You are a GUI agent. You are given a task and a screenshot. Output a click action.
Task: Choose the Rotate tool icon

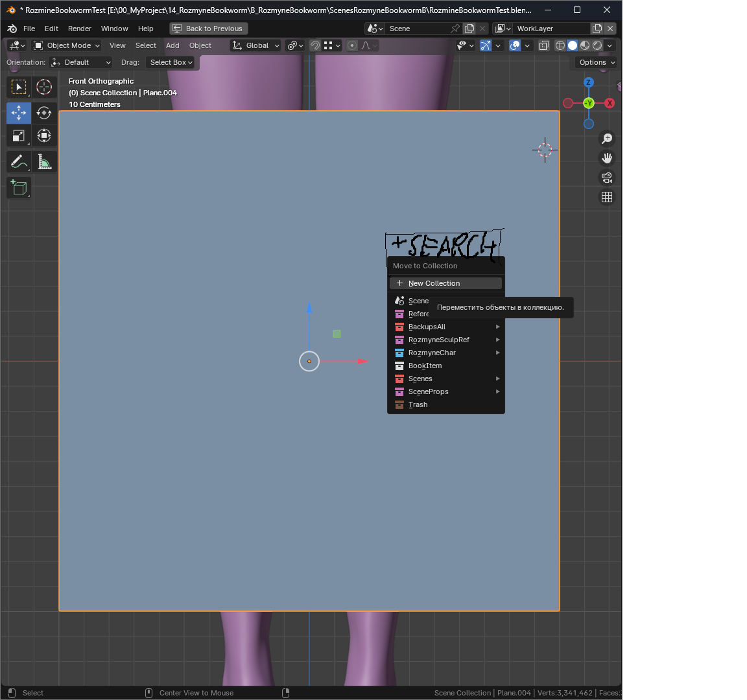[x=44, y=113]
